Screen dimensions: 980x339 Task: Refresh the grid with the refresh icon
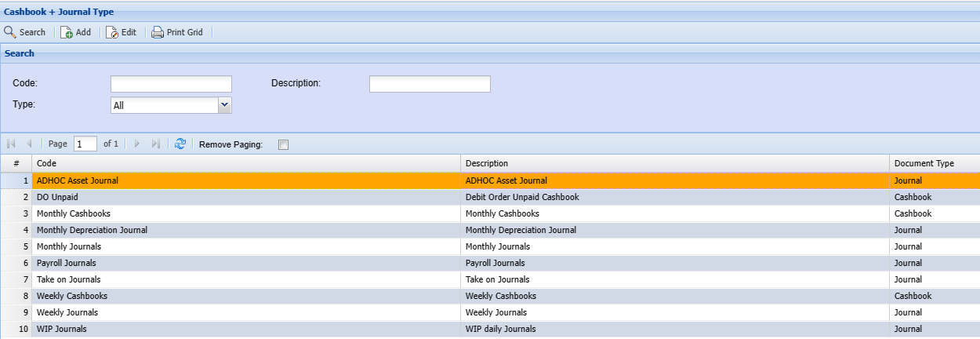tap(180, 144)
